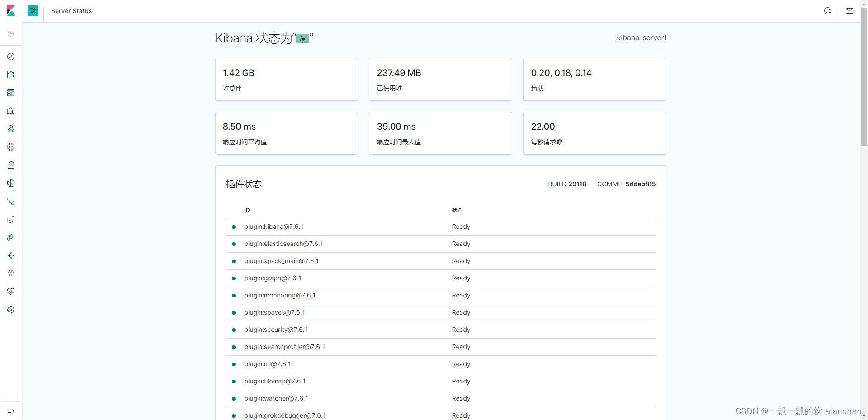Open Machine Learning icon in sidebar
The height and width of the screenshot is (420, 868).
[x=11, y=147]
